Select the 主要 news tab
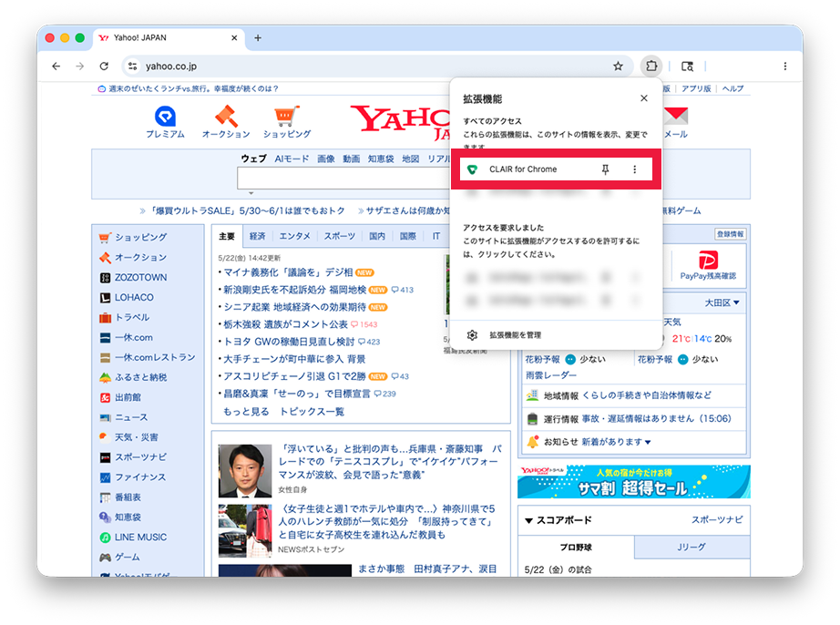This screenshot has width=840, height=625. click(227, 236)
